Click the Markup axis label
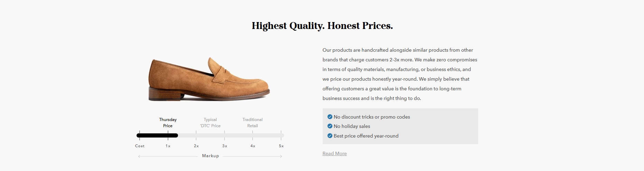 (x=210, y=156)
